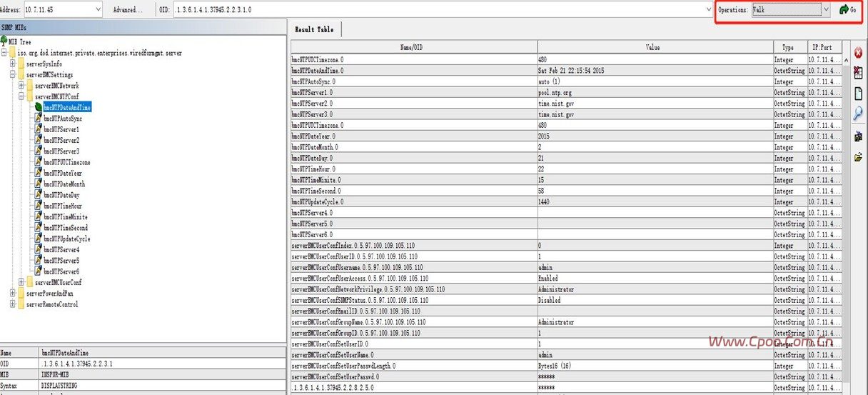This screenshot has height=395, width=868.
Task: Click the serverPowerAndFan folder icon
Action: point(21,293)
